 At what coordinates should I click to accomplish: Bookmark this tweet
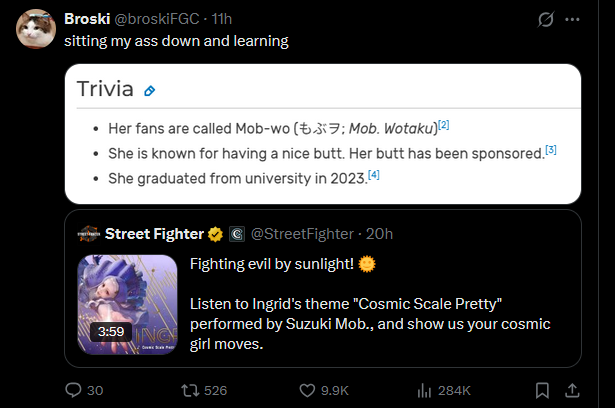pyautogui.click(x=541, y=389)
